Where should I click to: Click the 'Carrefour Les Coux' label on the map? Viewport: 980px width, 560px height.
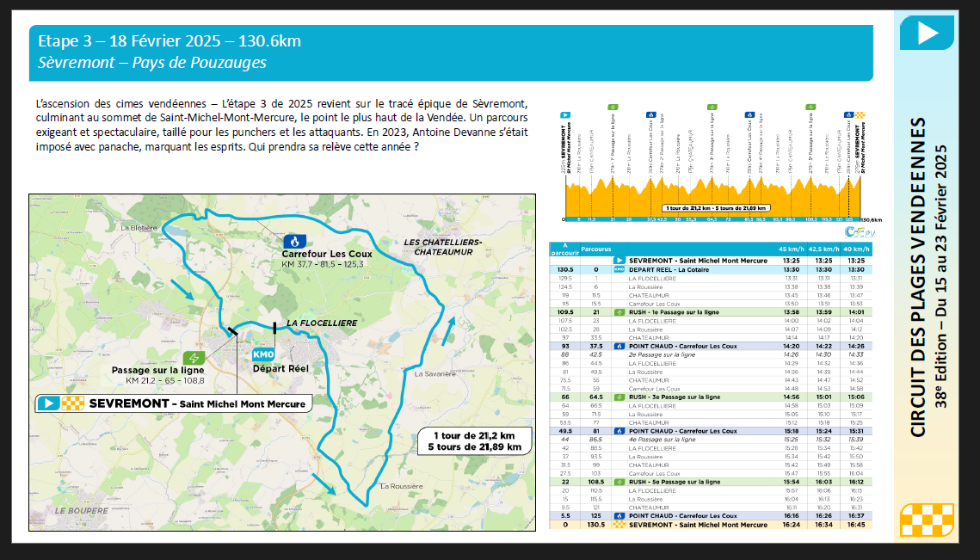point(327,254)
